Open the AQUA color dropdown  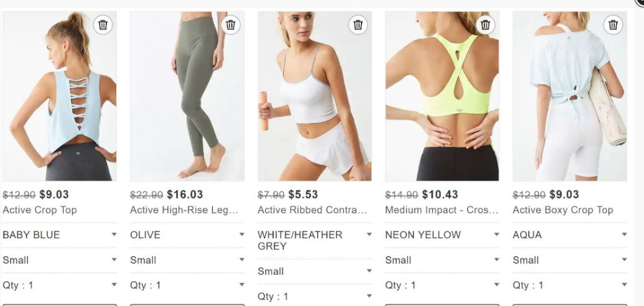click(x=570, y=235)
